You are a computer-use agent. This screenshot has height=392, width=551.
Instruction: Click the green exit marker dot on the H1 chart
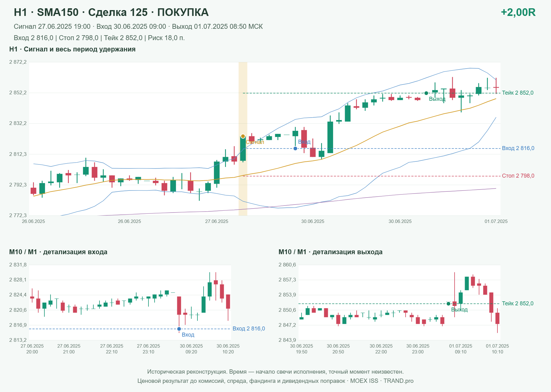(x=426, y=93)
